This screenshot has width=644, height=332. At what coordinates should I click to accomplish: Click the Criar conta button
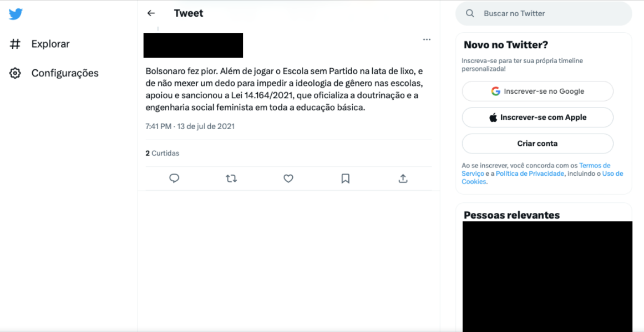pos(537,144)
